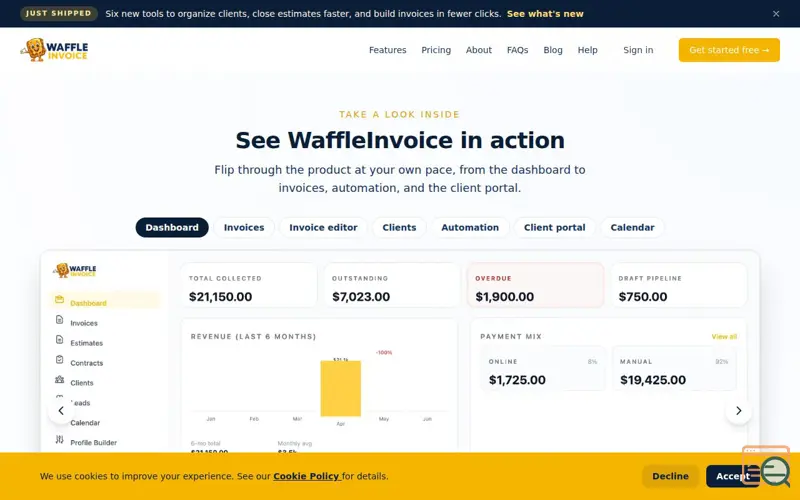Click Sign in
The image size is (800, 500).
[638, 50]
